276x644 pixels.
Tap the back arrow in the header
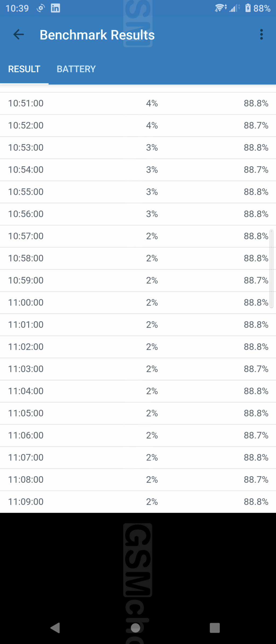[x=19, y=35]
